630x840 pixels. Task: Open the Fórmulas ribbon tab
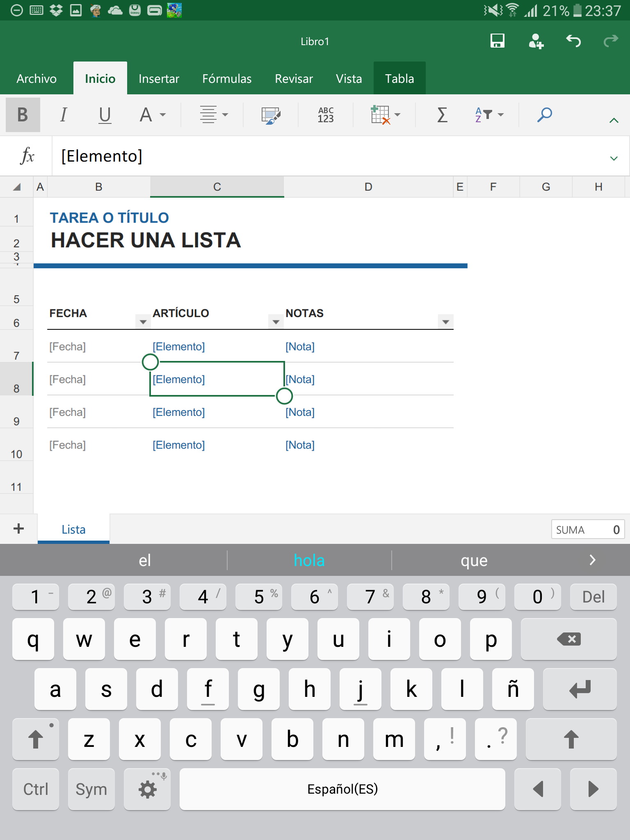[x=227, y=78]
